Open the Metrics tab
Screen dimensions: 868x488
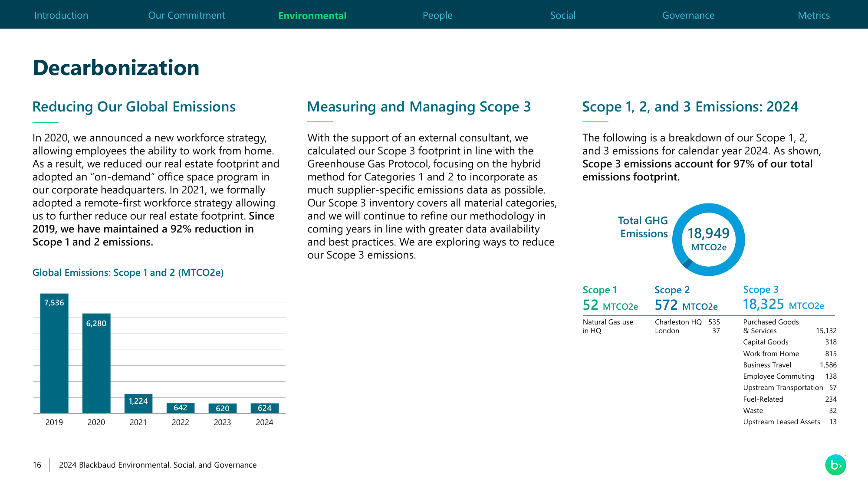pos(814,15)
